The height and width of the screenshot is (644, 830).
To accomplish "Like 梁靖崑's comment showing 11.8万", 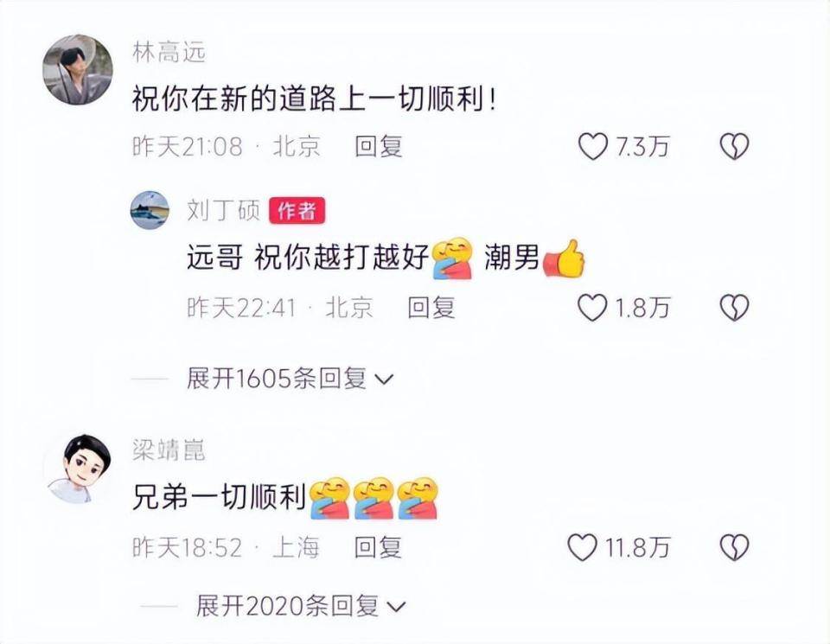I will 582,547.
